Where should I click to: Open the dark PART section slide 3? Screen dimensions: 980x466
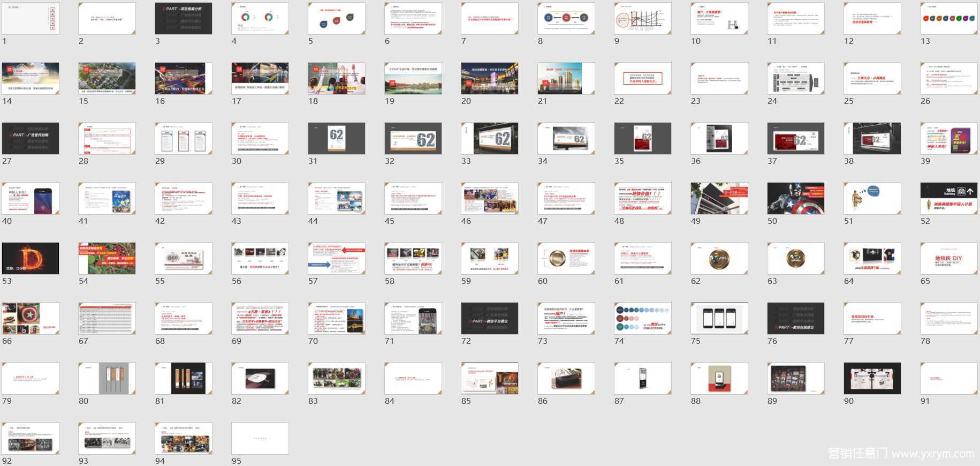point(184,19)
